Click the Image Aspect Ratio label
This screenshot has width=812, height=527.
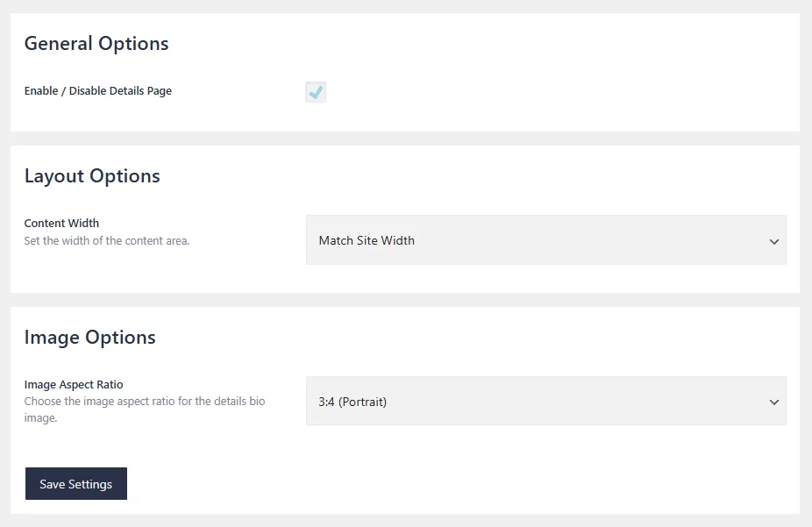click(74, 384)
